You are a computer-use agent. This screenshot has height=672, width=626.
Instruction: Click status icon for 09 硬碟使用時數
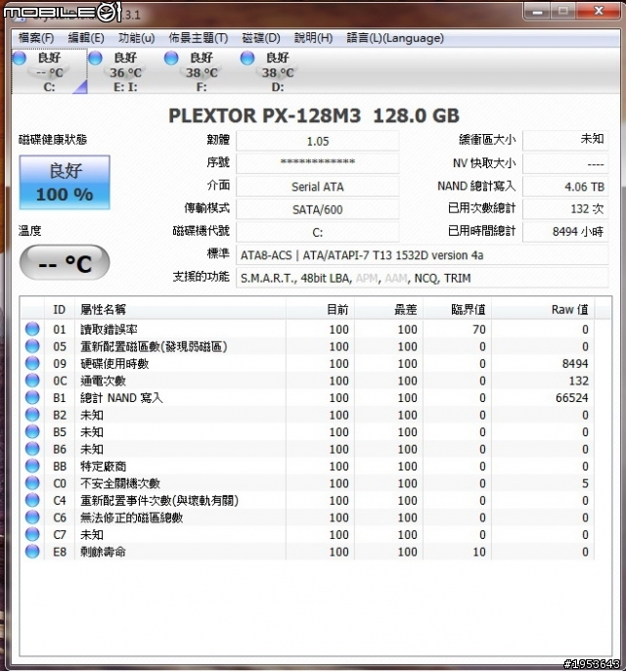click(x=32, y=364)
